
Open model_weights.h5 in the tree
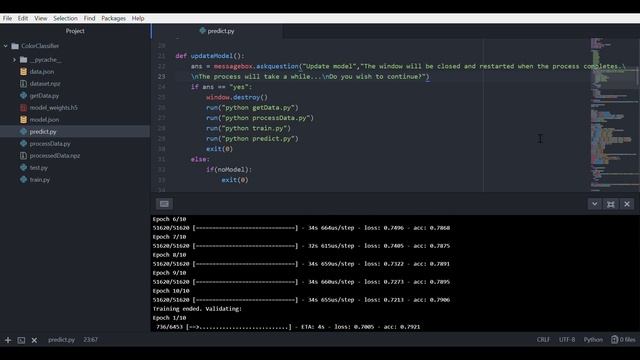click(53, 108)
